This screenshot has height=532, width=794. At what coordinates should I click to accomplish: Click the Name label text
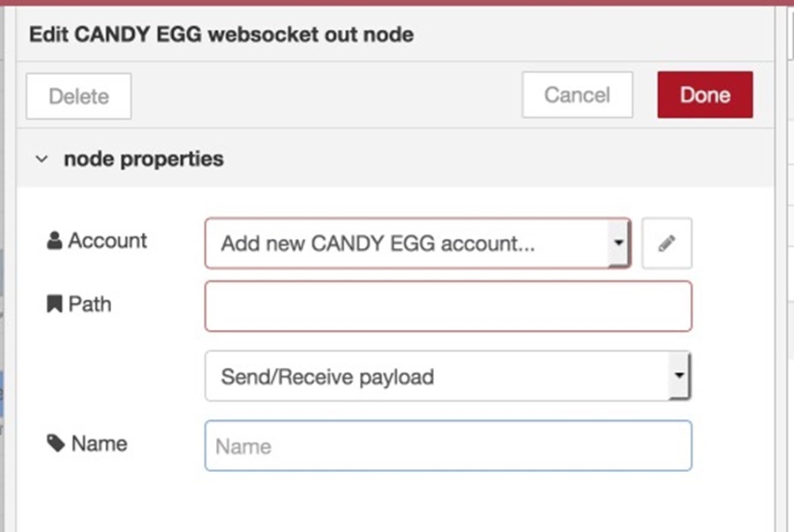(x=99, y=444)
